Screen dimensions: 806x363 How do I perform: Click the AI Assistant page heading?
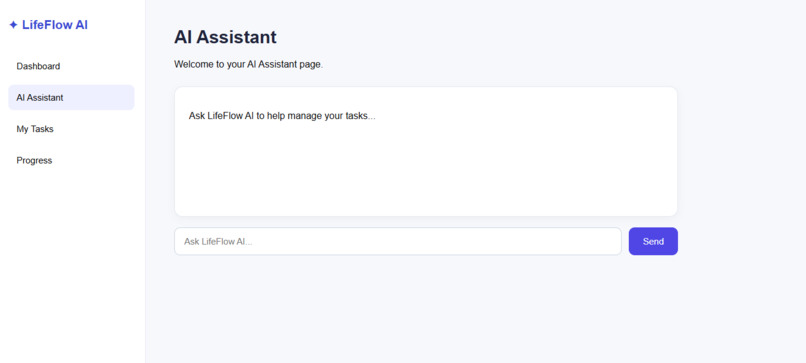225,37
